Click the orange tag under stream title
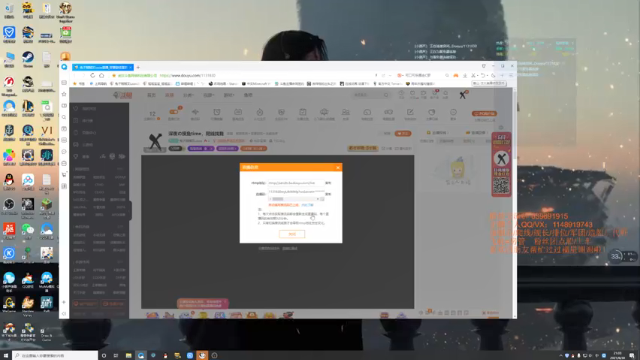This screenshot has height=360, width=640. [253, 149]
